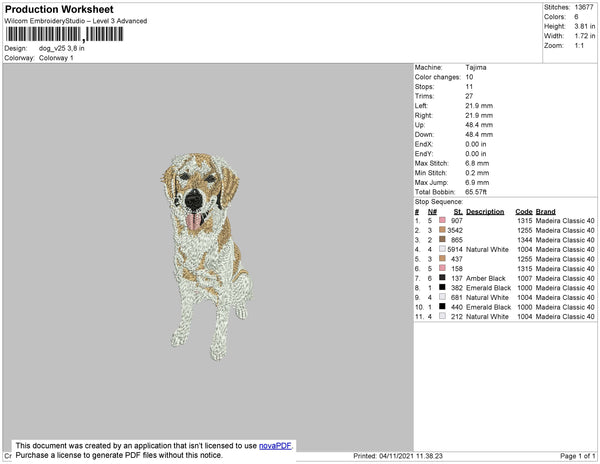Click the Colors value '6'
This screenshot has height=464, width=600.
tap(576, 17)
